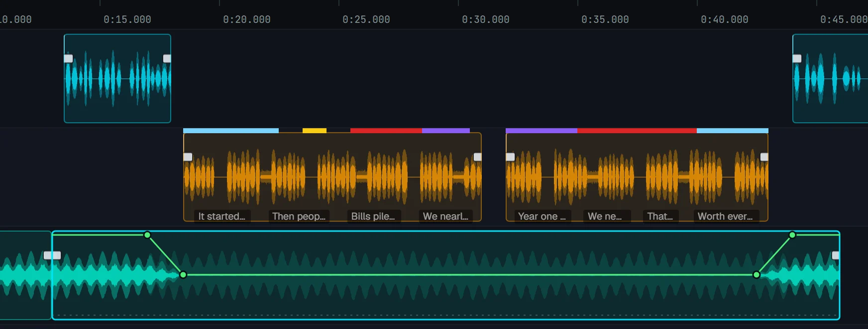Click light blue segment bar above "It started"
Image resolution: width=868 pixels, height=329 pixels.
(x=231, y=131)
